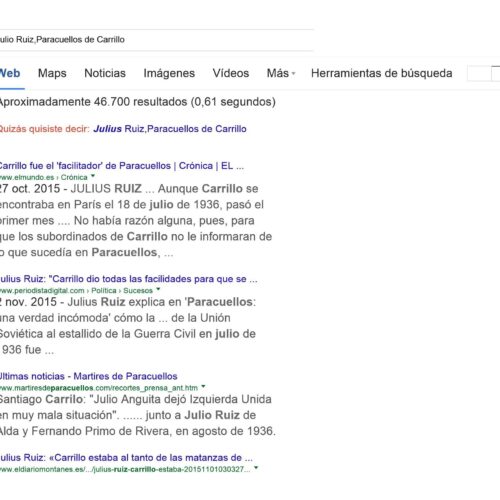Click the snippet text 'Alda y Fernando Primo de Rivera'
The height and width of the screenshot is (500, 500).
click(x=85, y=431)
